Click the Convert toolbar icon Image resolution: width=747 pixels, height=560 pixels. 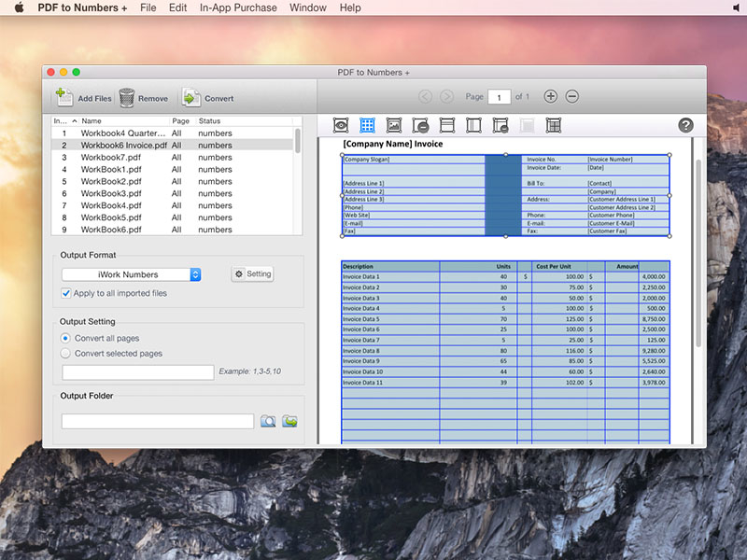(x=191, y=98)
